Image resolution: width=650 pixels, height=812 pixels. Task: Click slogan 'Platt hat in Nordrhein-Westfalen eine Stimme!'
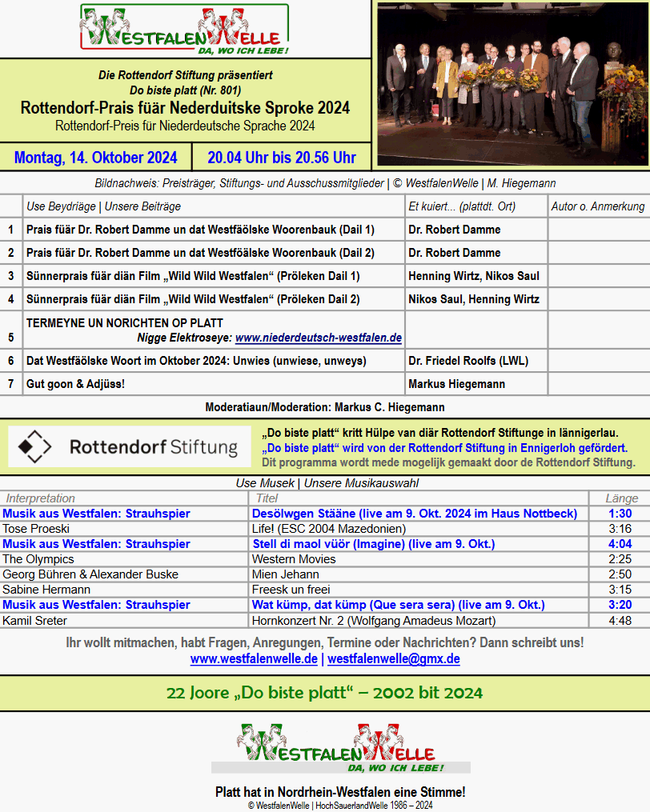[340, 792]
